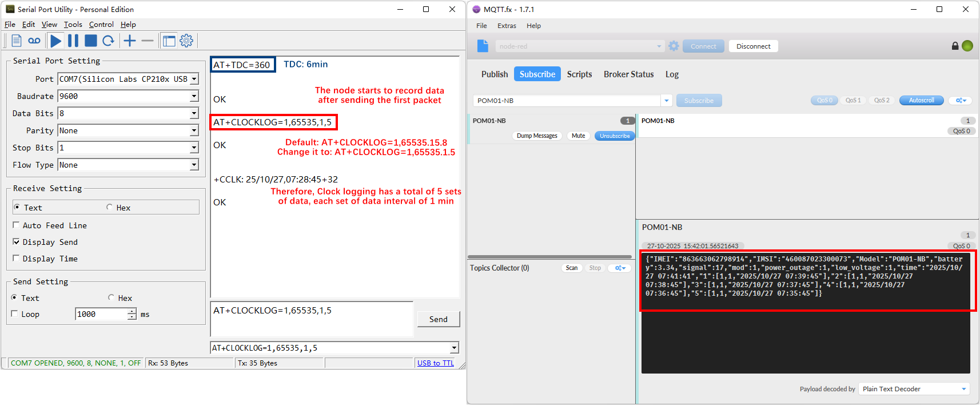This screenshot has height=405, width=980.
Task: Enable Display Time checkbox
Action: pyautogui.click(x=16, y=258)
